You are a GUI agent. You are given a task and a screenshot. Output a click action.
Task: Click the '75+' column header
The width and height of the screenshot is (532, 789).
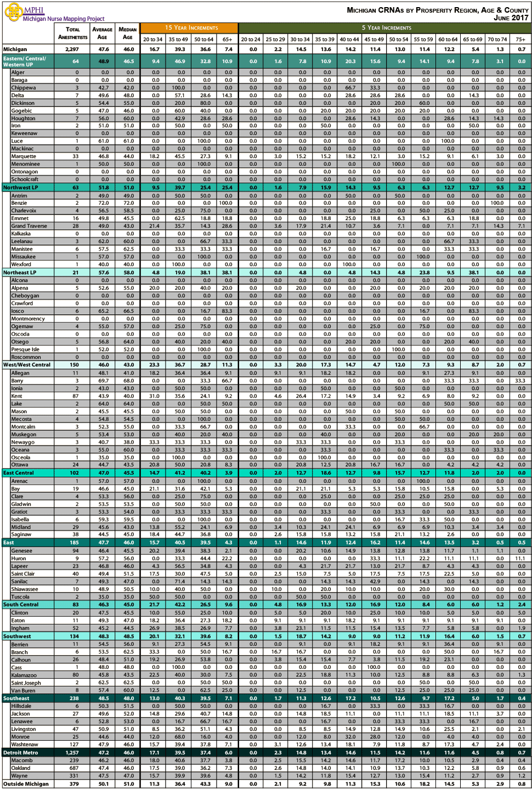(520, 39)
